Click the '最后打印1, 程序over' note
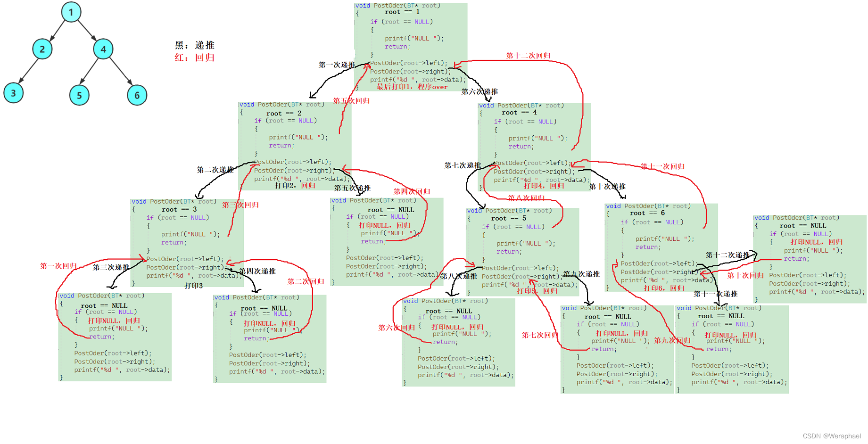This screenshot has width=868, height=444. click(x=412, y=87)
